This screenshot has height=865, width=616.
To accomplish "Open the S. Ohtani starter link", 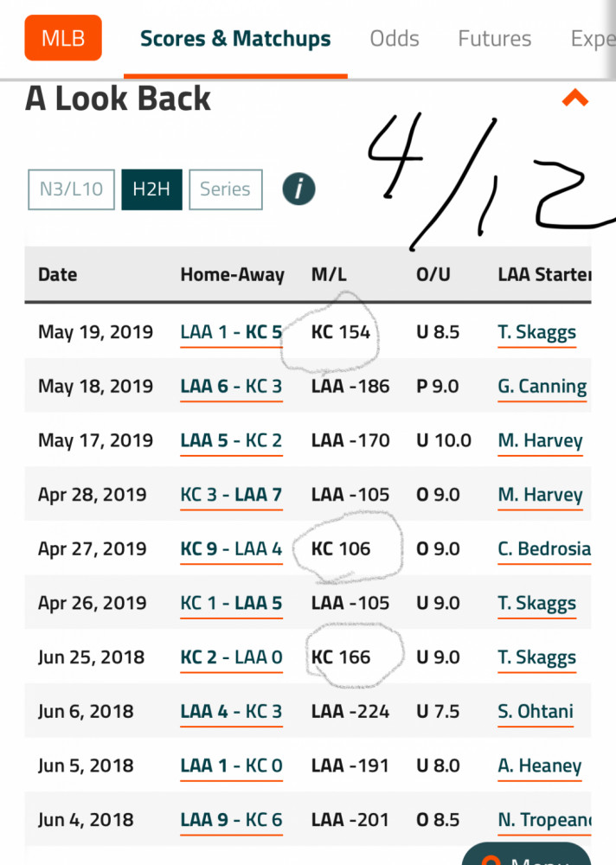I will 536,712.
